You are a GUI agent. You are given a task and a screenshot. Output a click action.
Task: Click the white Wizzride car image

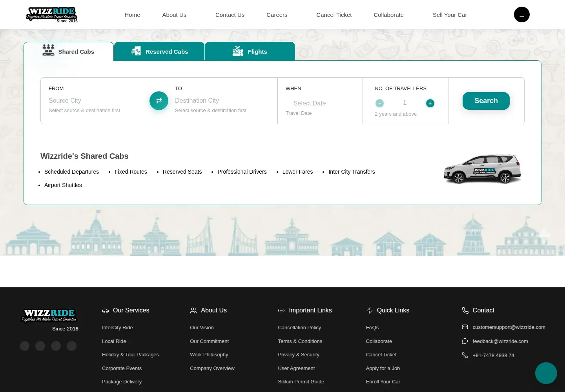click(482, 169)
